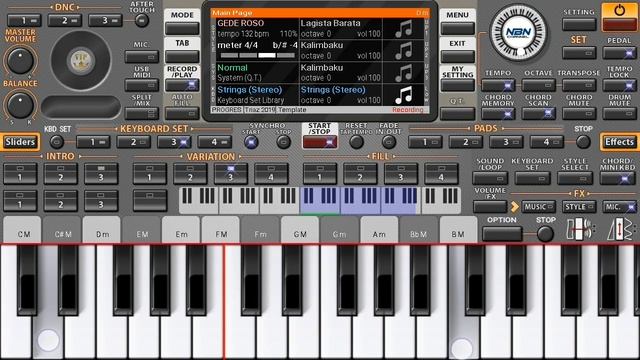
Task: Click the power button icon
Action: (x=619, y=11)
